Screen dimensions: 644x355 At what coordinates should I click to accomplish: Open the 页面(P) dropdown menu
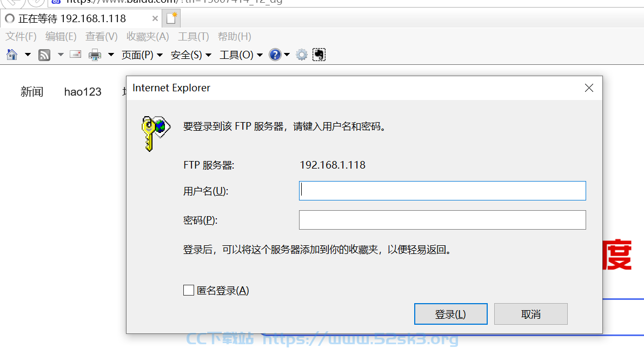[x=142, y=55]
